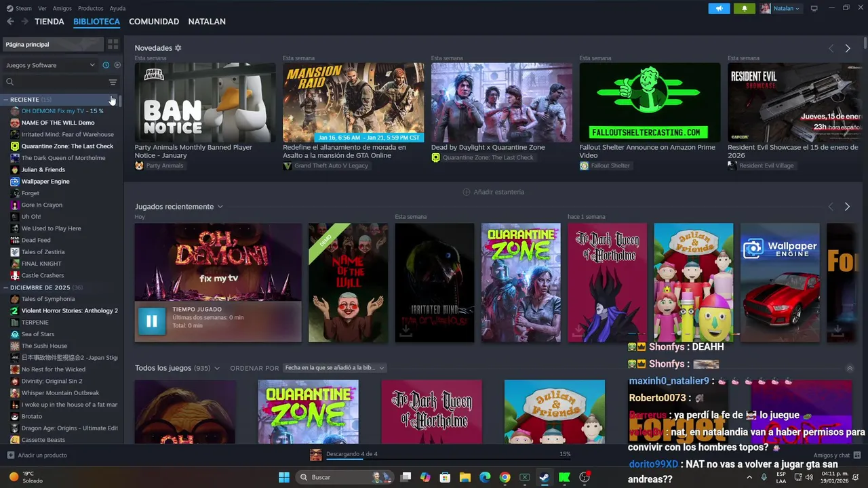This screenshot has height=488, width=868.
Task: Open Google Chrome from taskbar
Action: click(x=505, y=477)
